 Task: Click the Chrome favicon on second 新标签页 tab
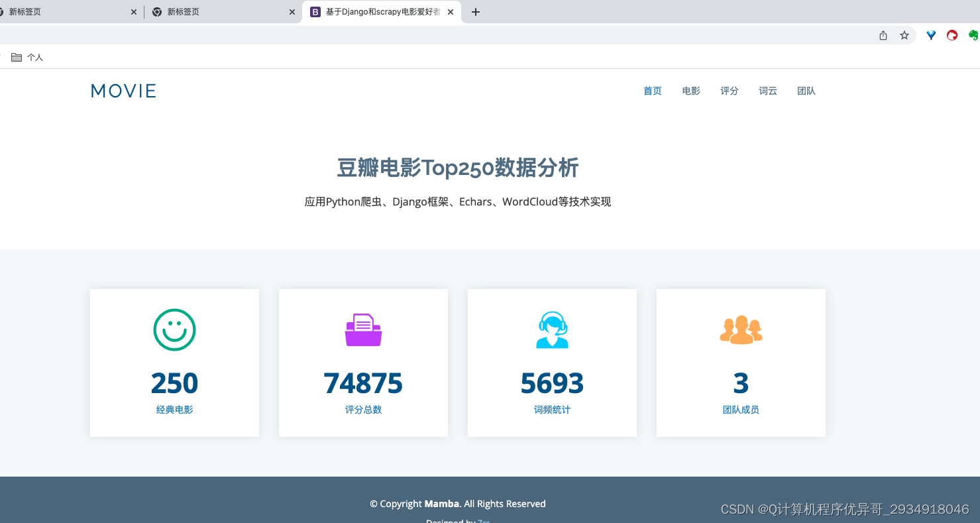pyautogui.click(x=157, y=12)
